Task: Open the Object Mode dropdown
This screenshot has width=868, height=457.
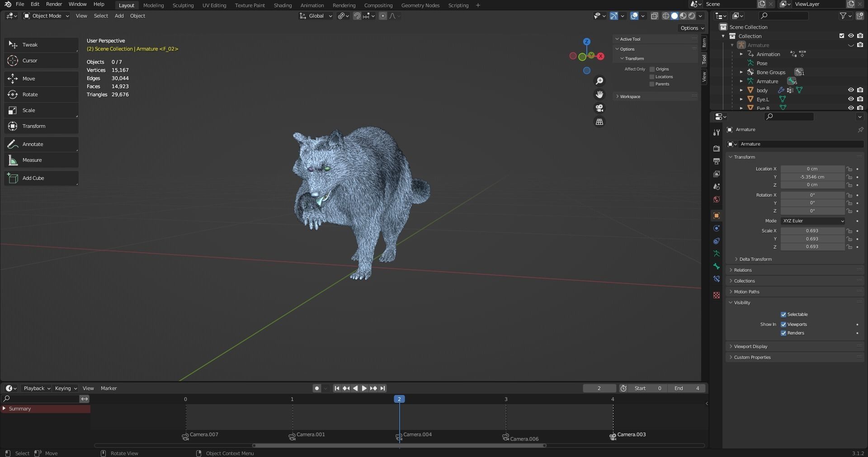Action: pos(46,16)
